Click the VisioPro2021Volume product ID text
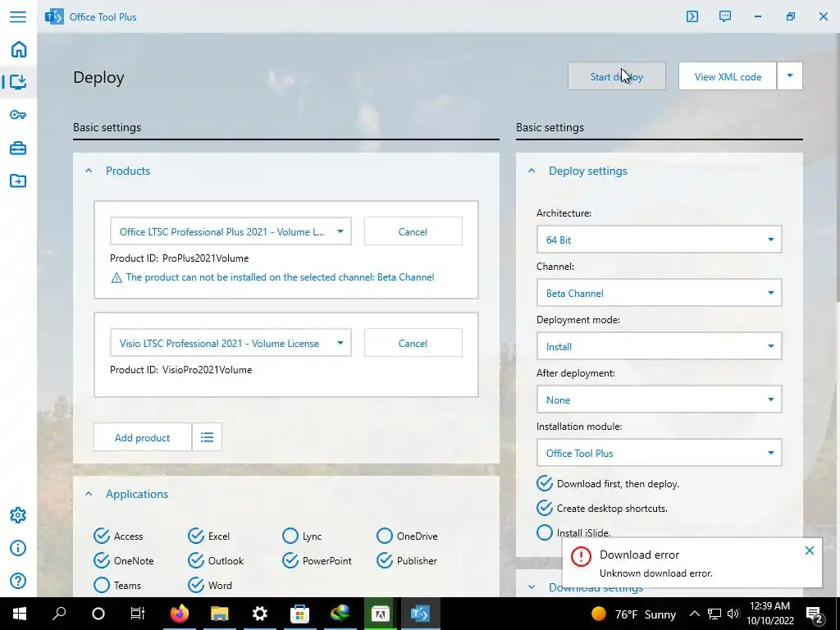840x630 pixels. 208,370
